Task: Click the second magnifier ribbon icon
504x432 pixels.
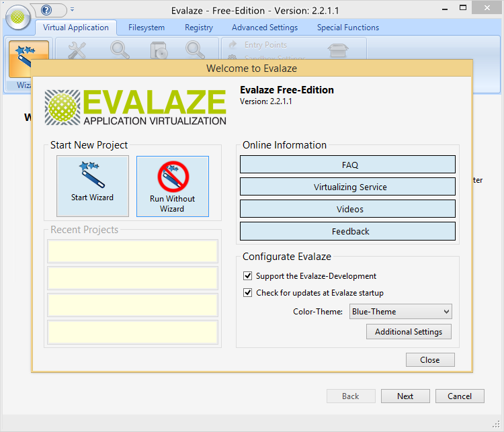Action: coord(195,50)
